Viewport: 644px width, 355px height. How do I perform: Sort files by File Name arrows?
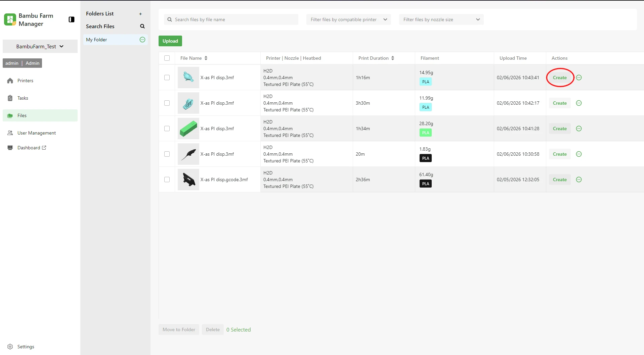(206, 58)
